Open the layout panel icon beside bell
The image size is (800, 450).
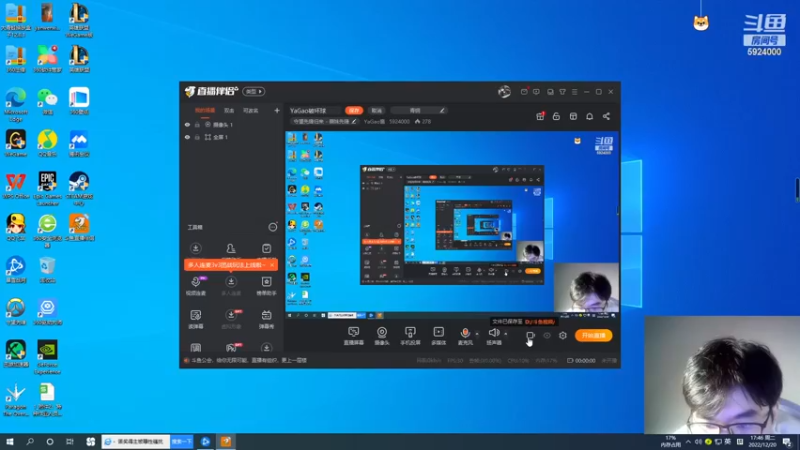point(573,116)
